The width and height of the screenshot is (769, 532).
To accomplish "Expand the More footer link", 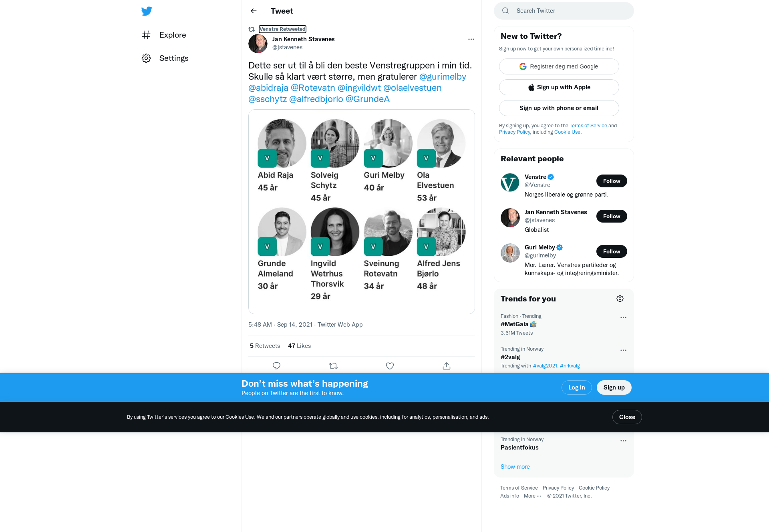I will click(x=532, y=496).
